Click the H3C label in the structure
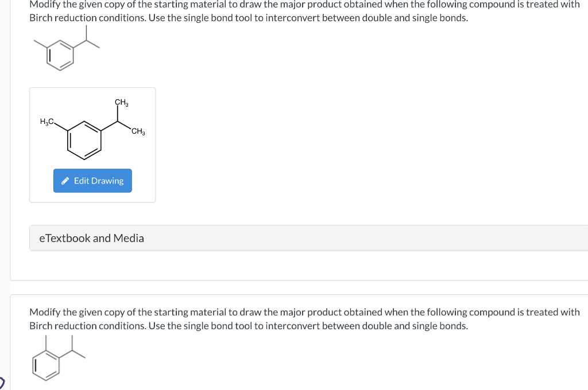Screen dimensions: 588x390 point(47,122)
